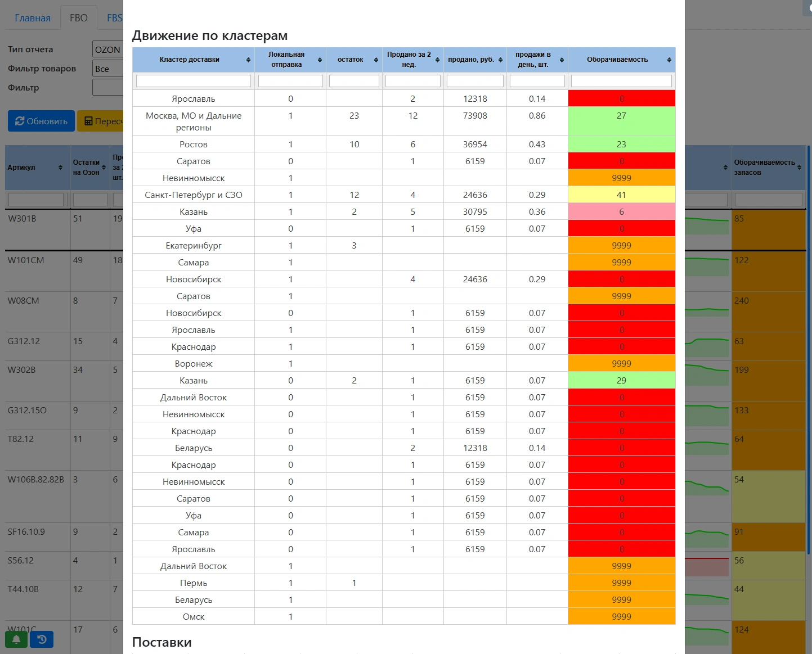
Task: Select the Екатеринбург cluster cell
Action: (194, 246)
